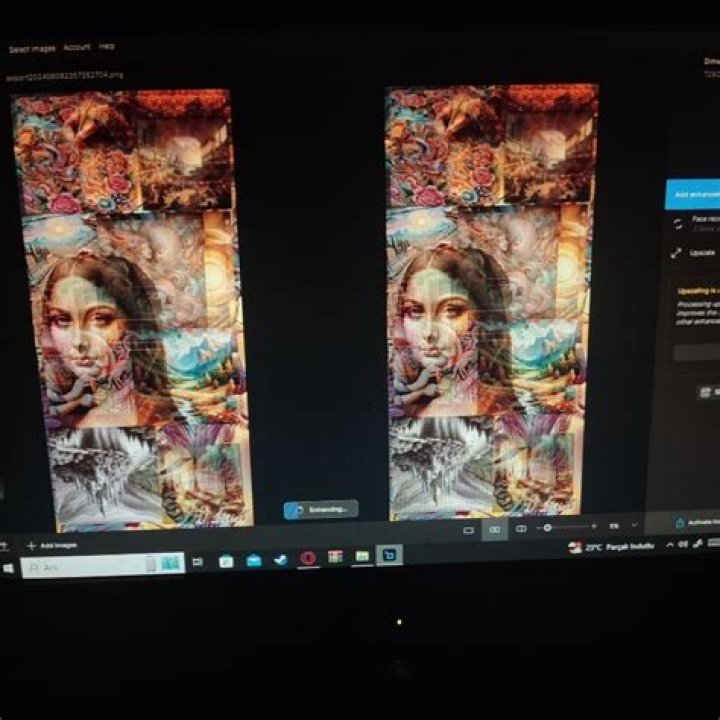Click the Activate button in the lower right panel
This screenshot has width=720, height=720.
[697, 523]
